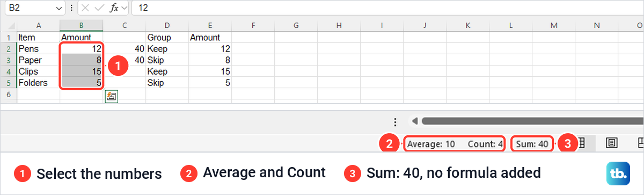This screenshot has height=195, width=644.
Task: Click cell B2 containing 12
Action: tap(81, 49)
